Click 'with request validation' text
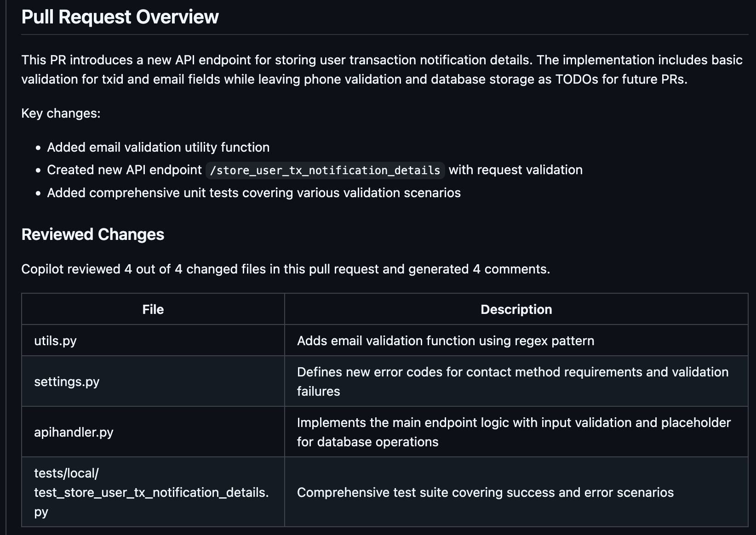This screenshot has height=535, width=756. 515,170
